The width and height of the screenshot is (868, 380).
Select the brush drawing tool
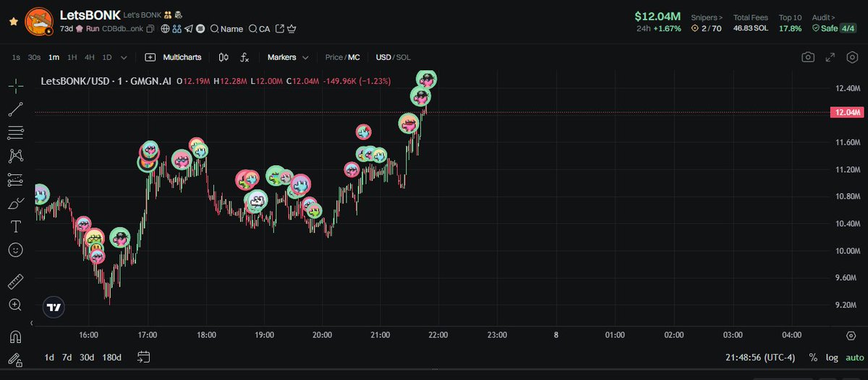[15, 203]
